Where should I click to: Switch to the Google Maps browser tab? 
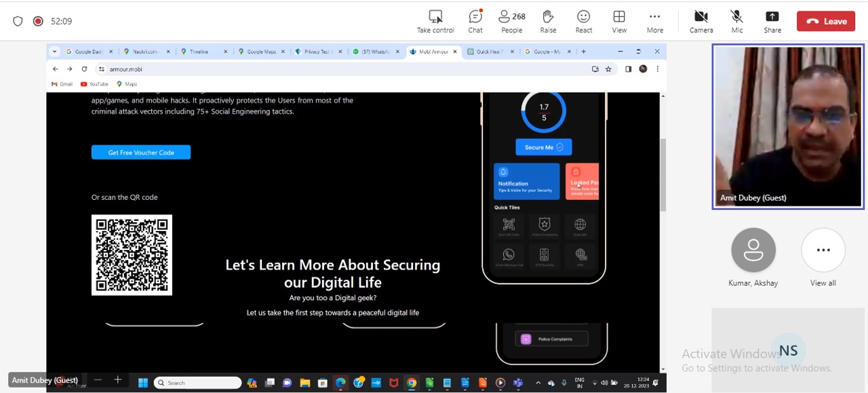pyautogui.click(x=260, y=51)
